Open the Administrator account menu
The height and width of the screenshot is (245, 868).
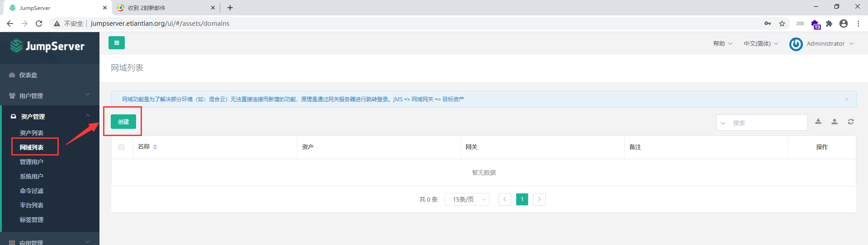[x=822, y=44]
